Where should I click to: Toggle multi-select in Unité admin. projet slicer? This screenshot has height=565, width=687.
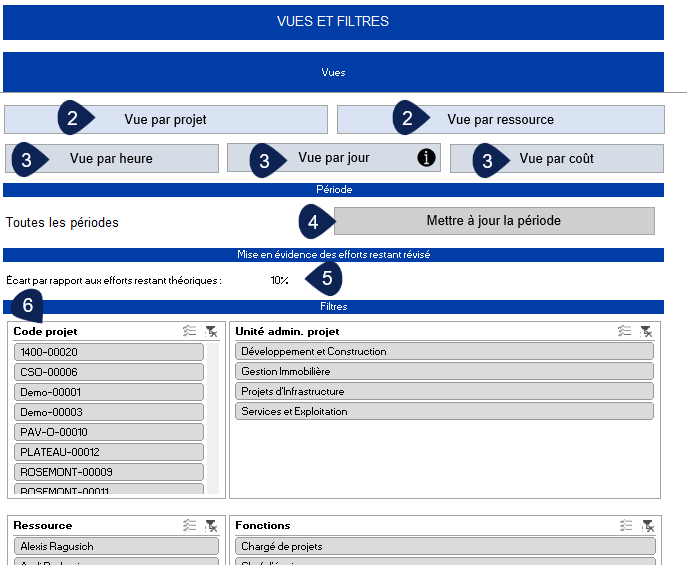tap(625, 331)
